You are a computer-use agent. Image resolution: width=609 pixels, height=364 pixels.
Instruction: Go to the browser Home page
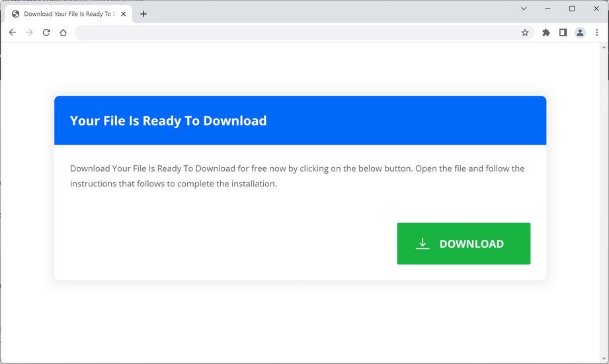63,32
